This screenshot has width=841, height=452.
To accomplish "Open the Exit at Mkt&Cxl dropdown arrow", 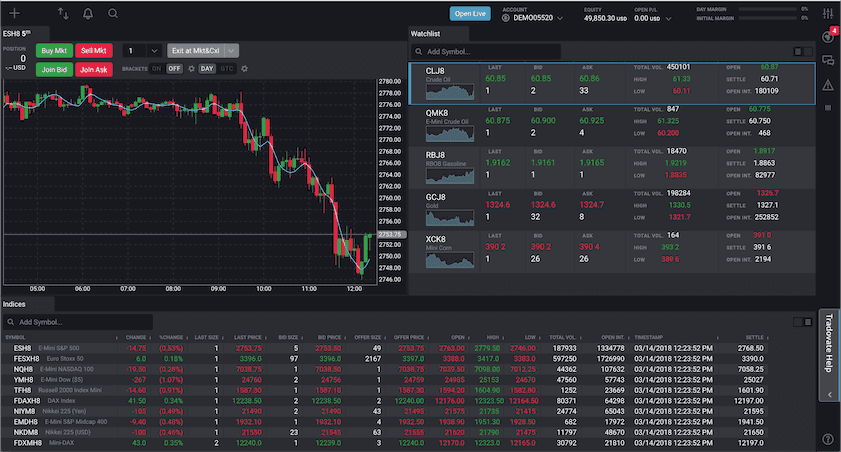I will pos(232,50).
